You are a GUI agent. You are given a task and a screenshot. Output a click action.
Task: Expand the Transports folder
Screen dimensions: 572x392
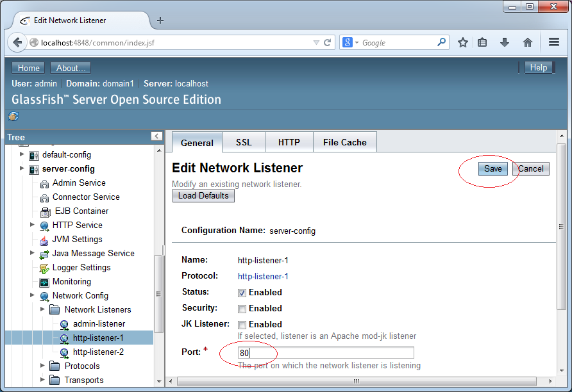42,380
